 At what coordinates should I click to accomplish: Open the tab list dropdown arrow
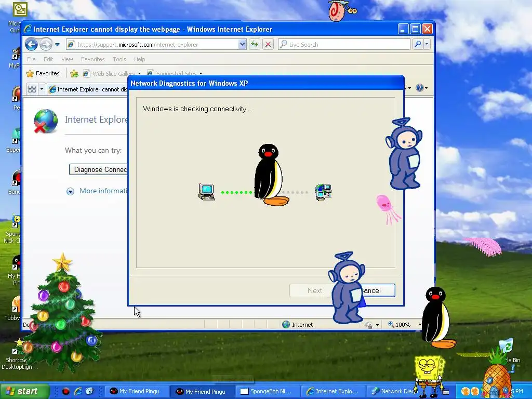tap(42, 89)
